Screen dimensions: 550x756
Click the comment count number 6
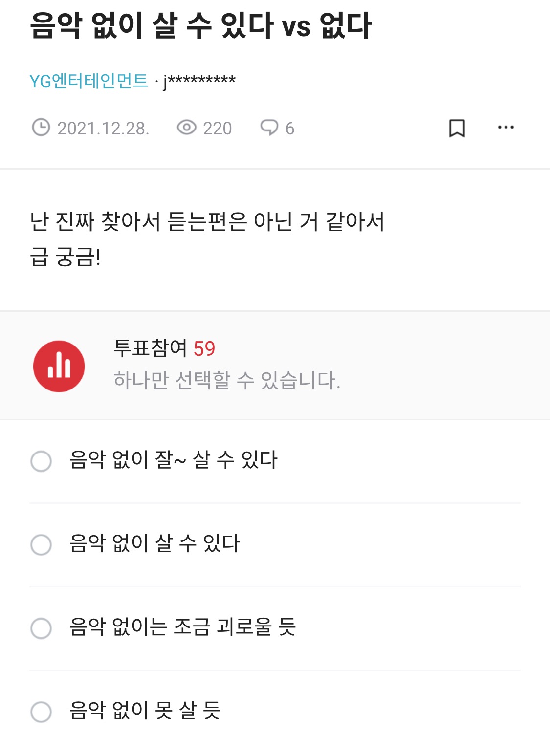[x=290, y=129]
